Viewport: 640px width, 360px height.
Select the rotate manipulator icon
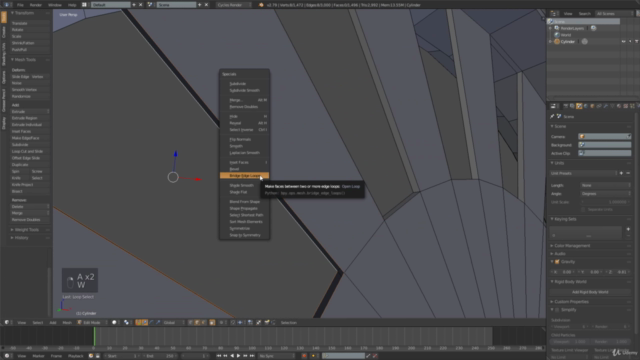tap(152, 322)
